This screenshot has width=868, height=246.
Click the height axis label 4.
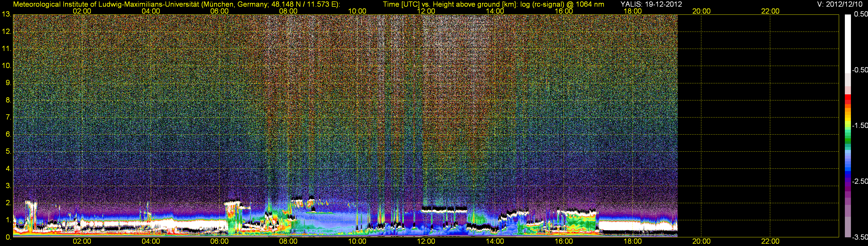coord(8,168)
